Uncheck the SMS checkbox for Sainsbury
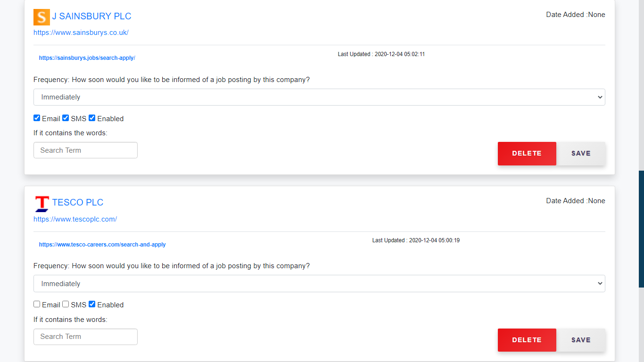This screenshot has width=644, height=362. (66, 118)
